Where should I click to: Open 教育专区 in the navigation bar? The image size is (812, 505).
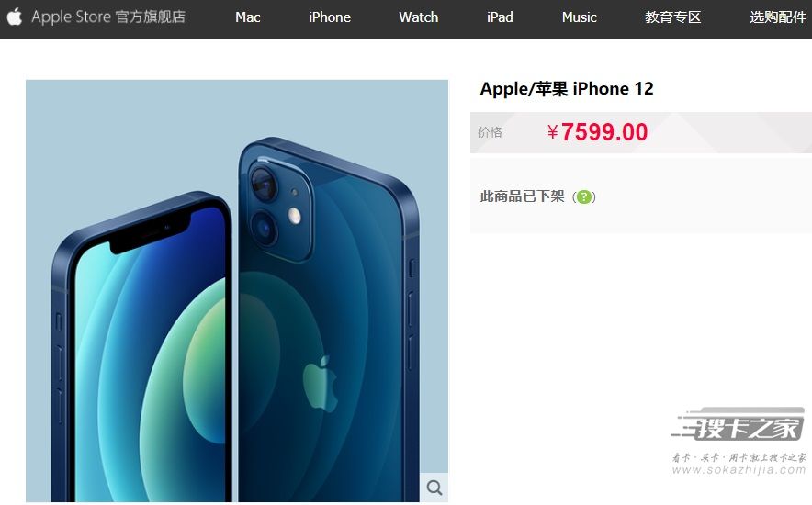click(672, 17)
